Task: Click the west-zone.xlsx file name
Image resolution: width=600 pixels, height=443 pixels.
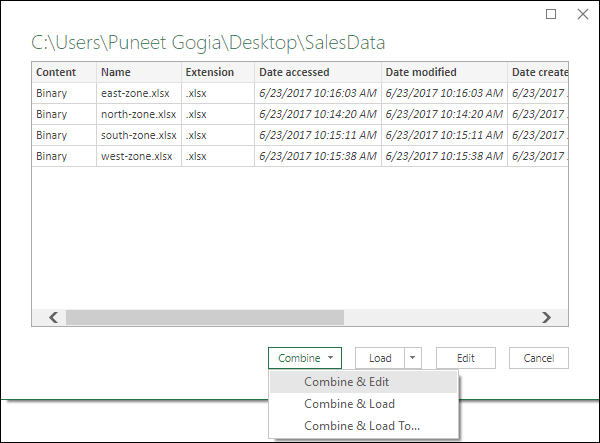Action: [x=137, y=156]
